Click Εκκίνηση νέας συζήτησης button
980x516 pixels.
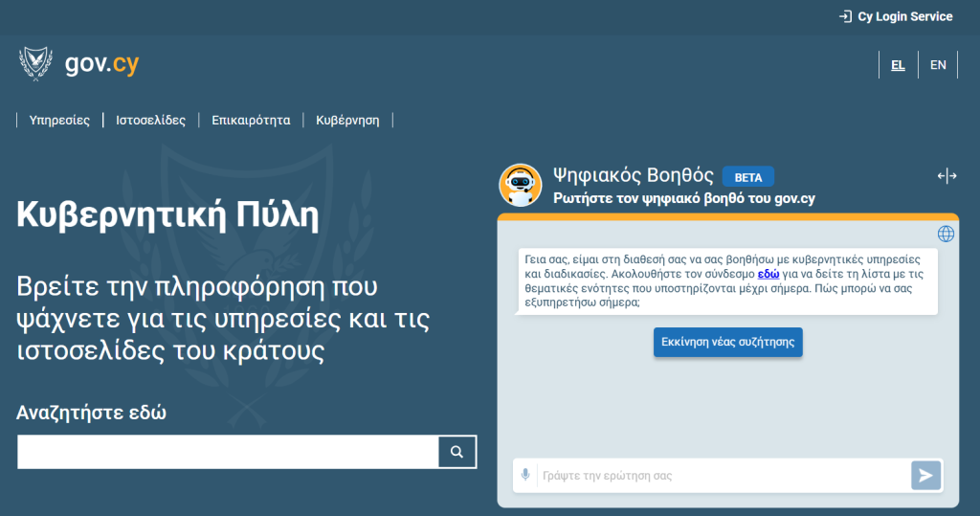coord(727,342)
